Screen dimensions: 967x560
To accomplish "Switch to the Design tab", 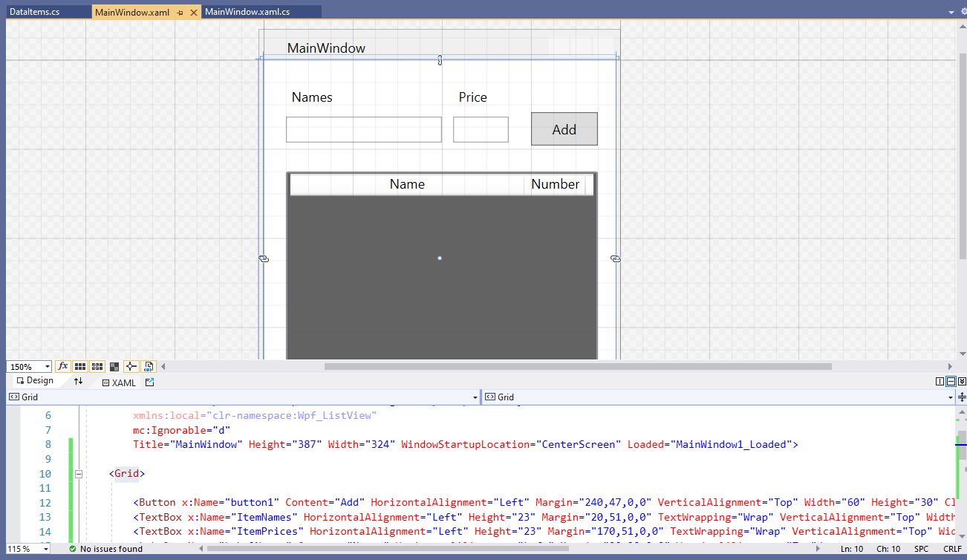I will coord(35,381).
